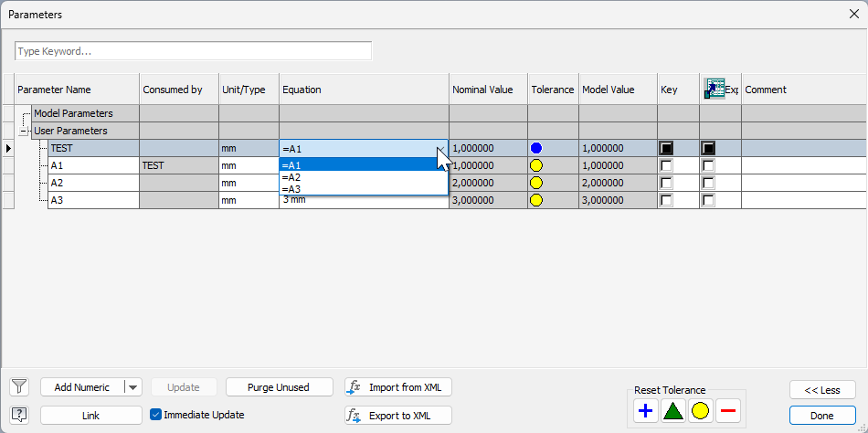
Task: Close the Parameters dialog
Action: [854, 15]
